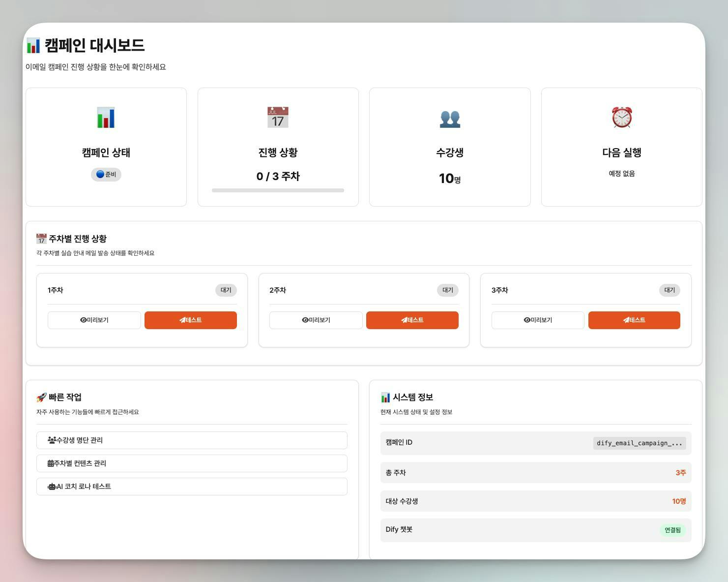Click the eye icon in 3주차 미리보기

(x=527, y=320)
